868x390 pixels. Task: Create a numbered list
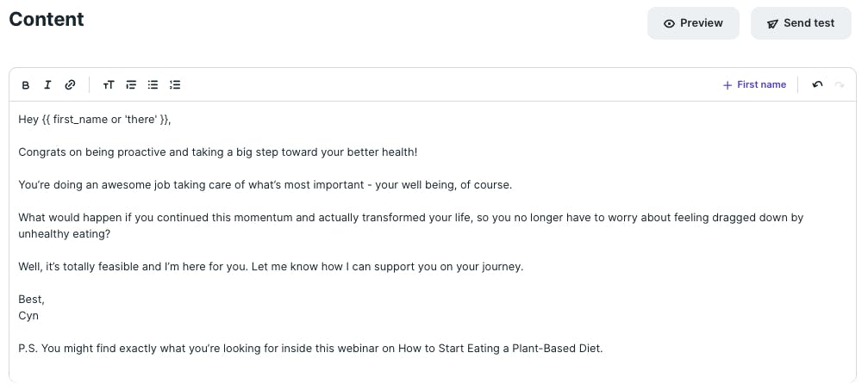click(175, 84)
